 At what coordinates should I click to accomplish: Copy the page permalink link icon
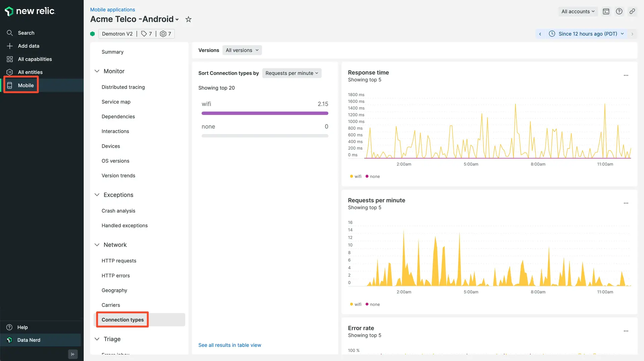coord(632,11)
